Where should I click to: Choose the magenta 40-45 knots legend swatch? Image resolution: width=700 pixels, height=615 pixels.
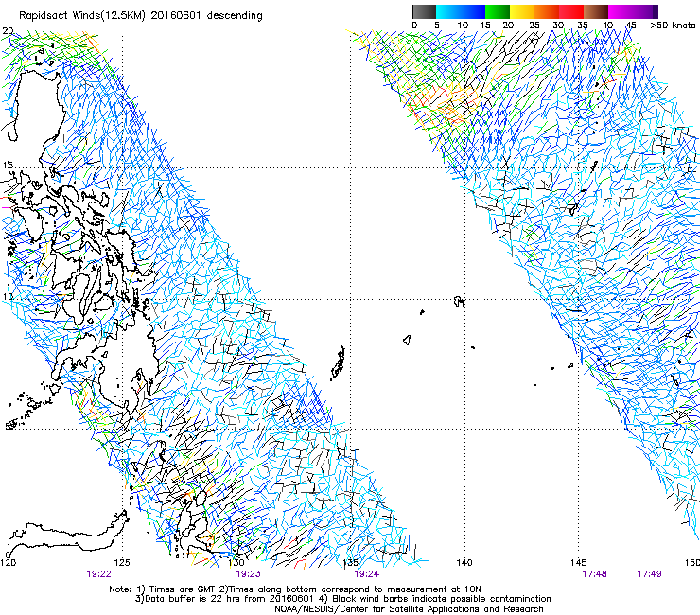tap(621, 11)
